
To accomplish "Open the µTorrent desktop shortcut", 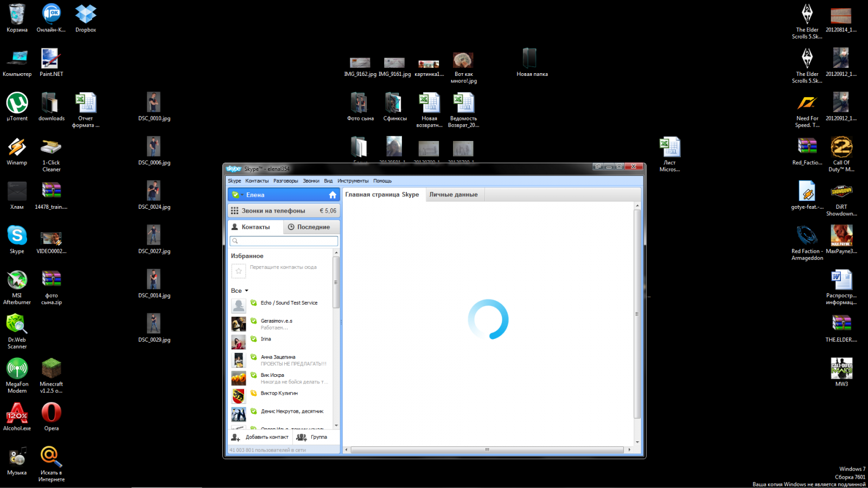I will [17, 103].
